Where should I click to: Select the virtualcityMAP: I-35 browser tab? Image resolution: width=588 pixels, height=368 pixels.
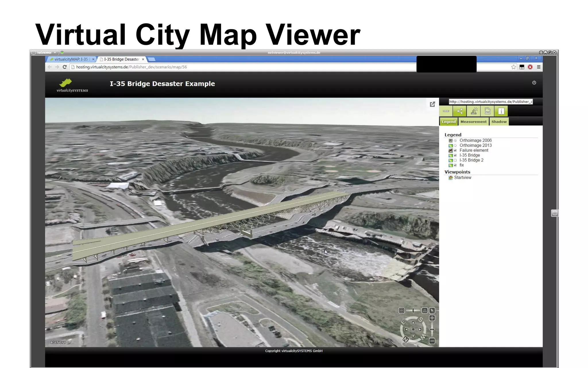71,59
